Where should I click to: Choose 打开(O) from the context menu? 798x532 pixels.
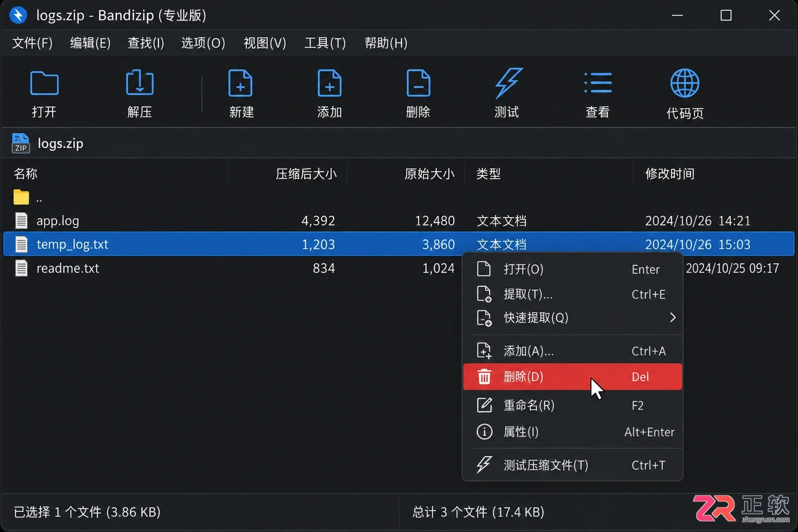click(572, 269)
